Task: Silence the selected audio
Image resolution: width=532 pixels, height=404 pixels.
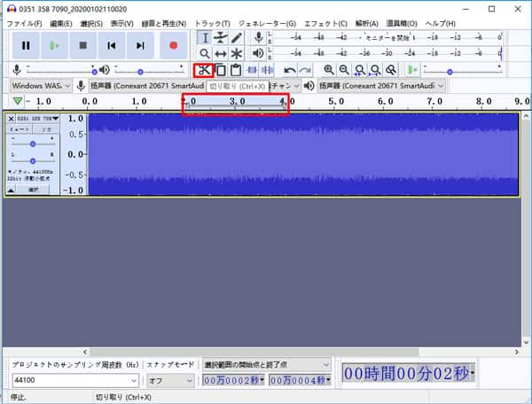Action: 268,71
